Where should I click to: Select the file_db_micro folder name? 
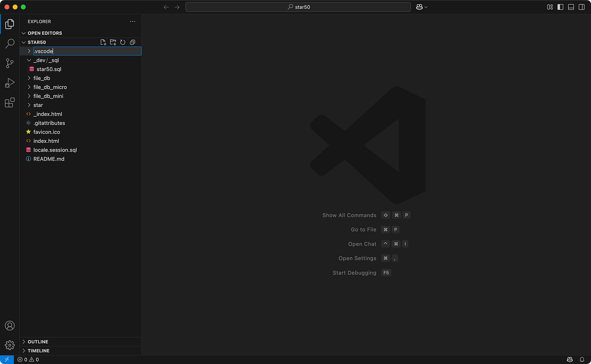pyautogui.click(x=50, y=87)
